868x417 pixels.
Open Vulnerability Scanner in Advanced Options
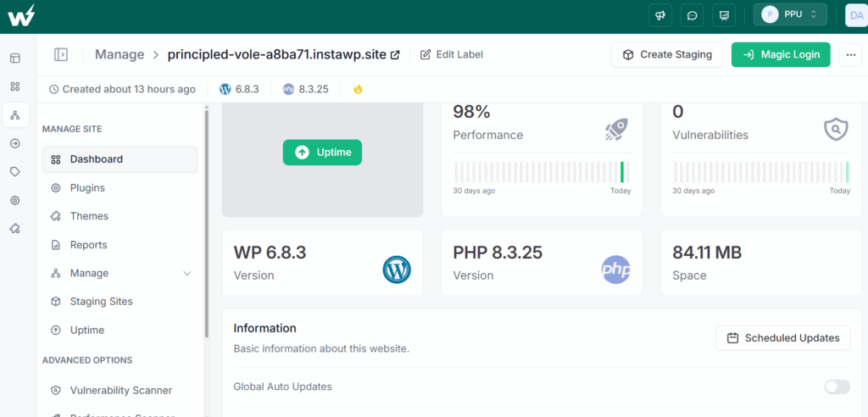120,391
